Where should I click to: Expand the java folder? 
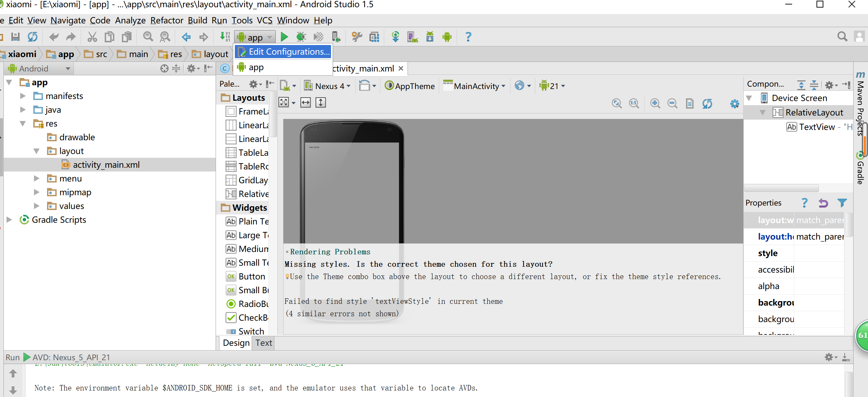[x=23, y=110]
